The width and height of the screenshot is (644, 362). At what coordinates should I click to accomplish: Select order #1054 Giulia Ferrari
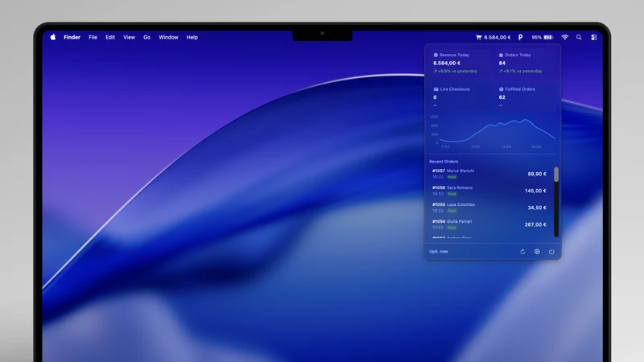(x=489, y=224)
